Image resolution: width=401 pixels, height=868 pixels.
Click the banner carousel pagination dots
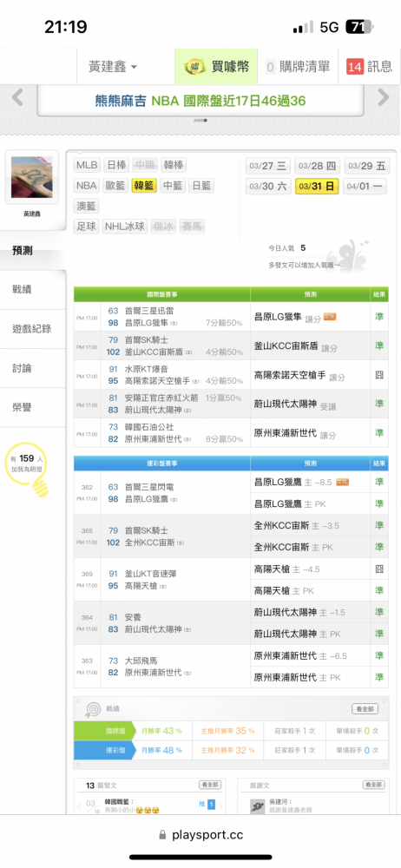tap(200, 120)
